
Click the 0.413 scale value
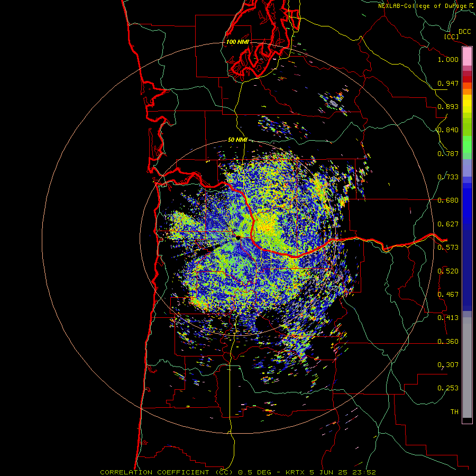448,318
